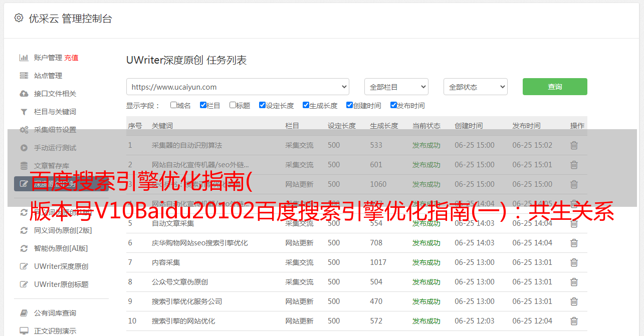Delete task row 6 庆华购物网站seo搜索引擎优化
644x336 pixels.
(574, 243)
